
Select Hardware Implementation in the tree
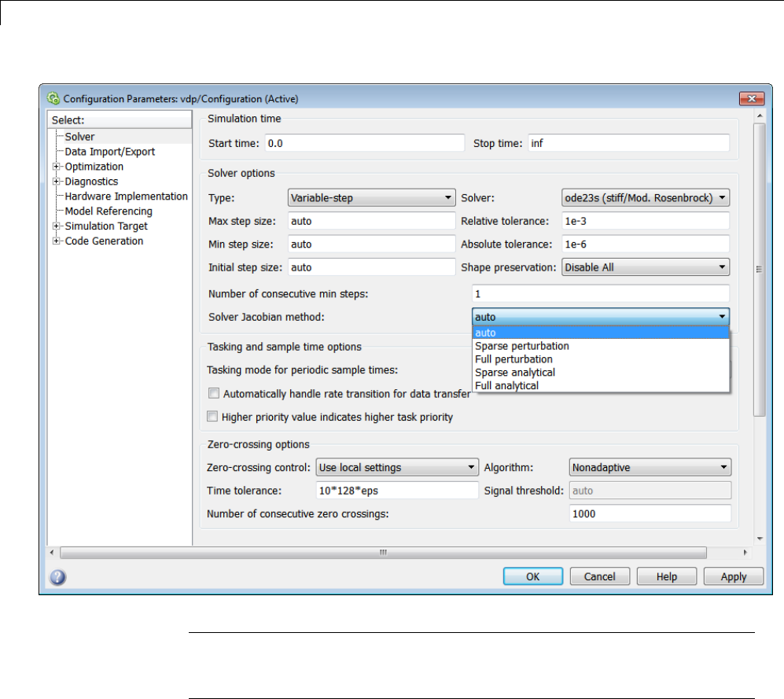point(126,196)
